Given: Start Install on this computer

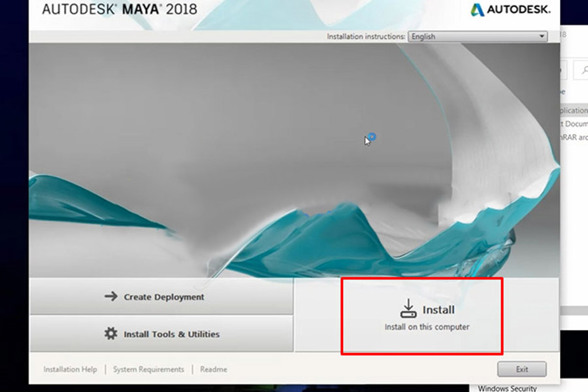Looking at the screenshot, I should coord(427,316).
